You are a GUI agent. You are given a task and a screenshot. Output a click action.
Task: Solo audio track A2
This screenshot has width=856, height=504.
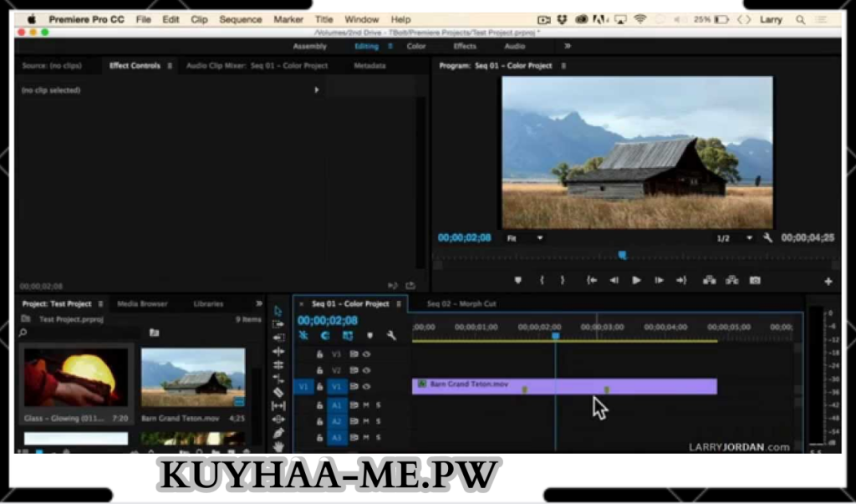coord(378,421)
